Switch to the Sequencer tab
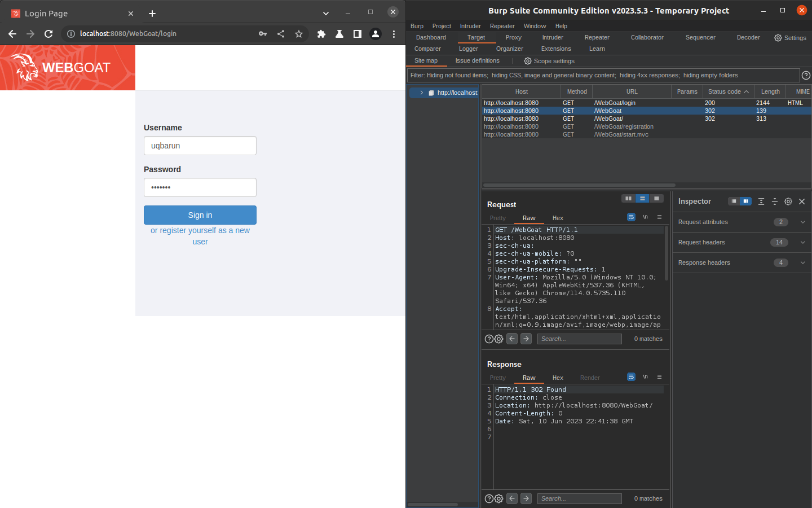812x508 pixels. pos(700,37)
